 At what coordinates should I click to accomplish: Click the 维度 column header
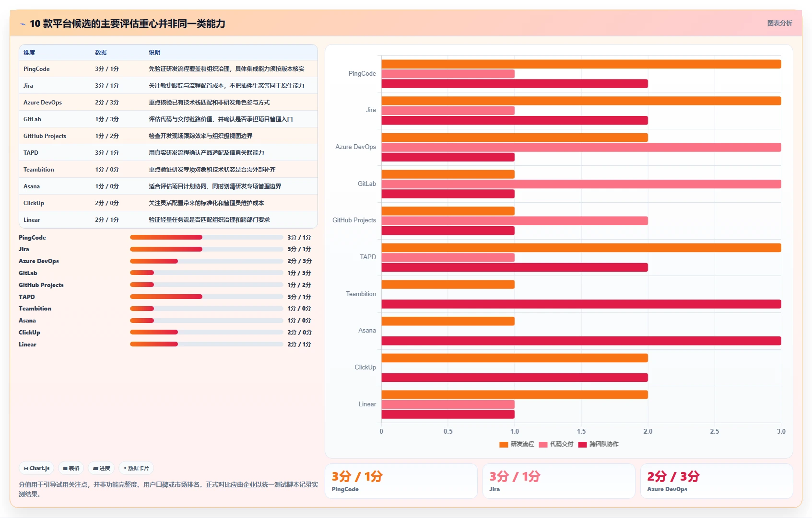(29, 53)
